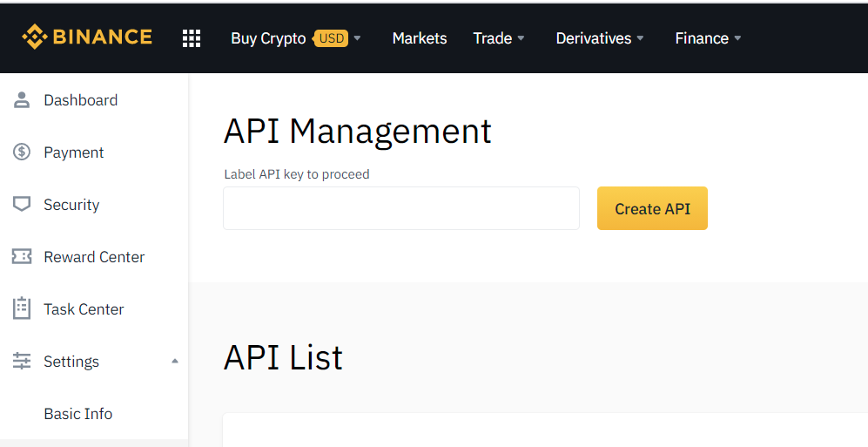The height and width of the screenshot is (447, 868).
Task: Expand the Finance dropdown menu
Action: tap(708, 38)
